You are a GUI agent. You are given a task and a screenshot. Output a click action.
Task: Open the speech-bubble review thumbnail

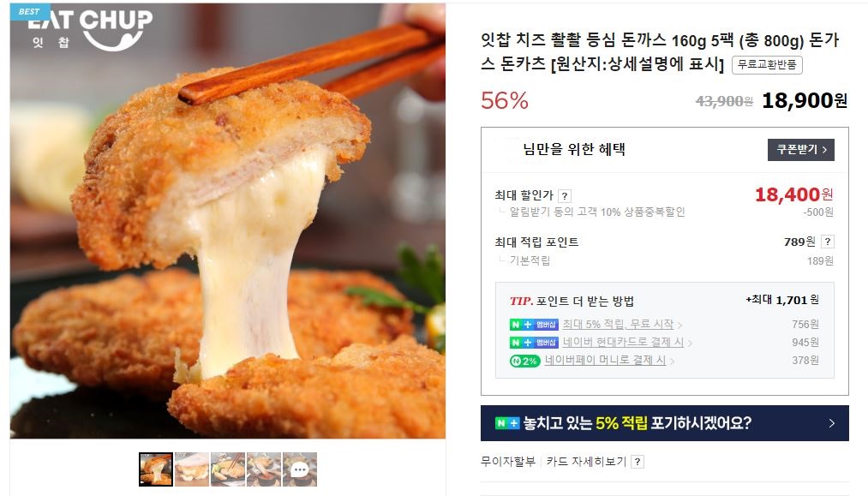[300, 469]
